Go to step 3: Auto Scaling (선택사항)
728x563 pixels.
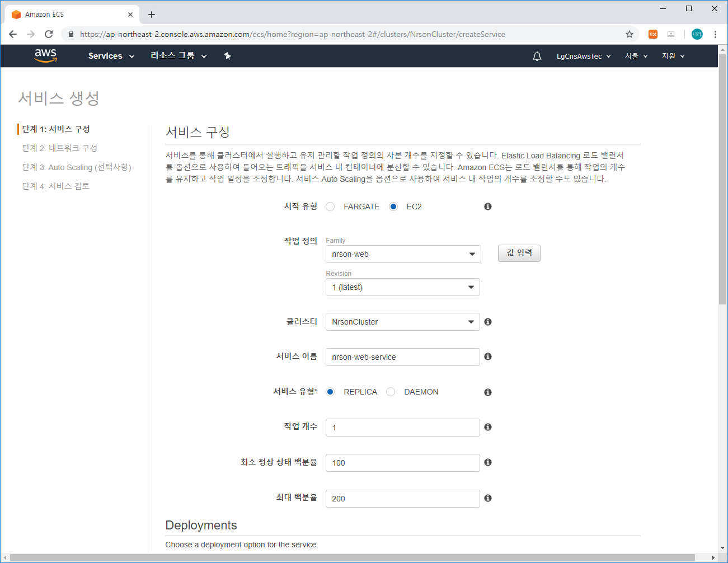(x=77, y=167)
